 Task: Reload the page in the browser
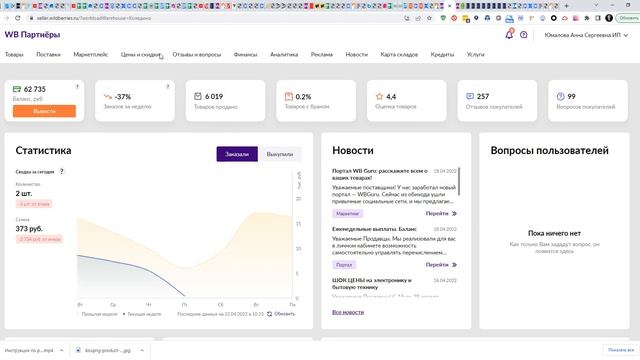point(18,18)
